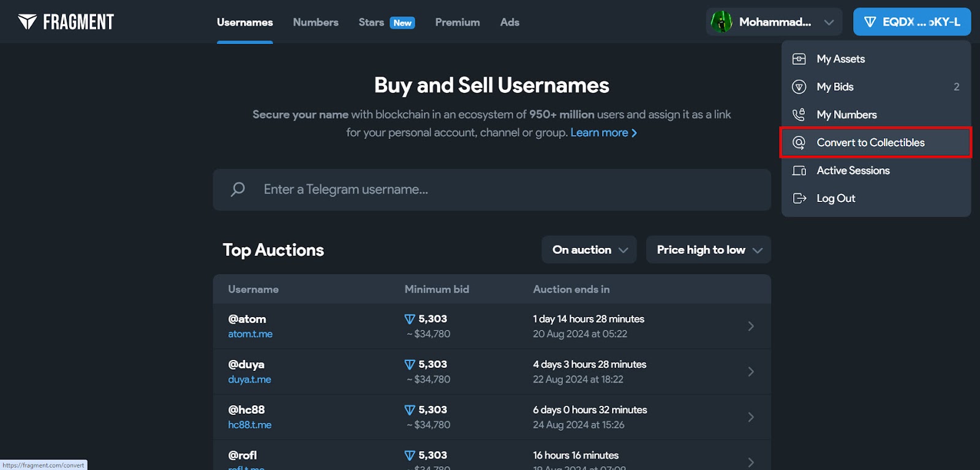Expand the Mohammad account dropdown chevron

point(829,23)
